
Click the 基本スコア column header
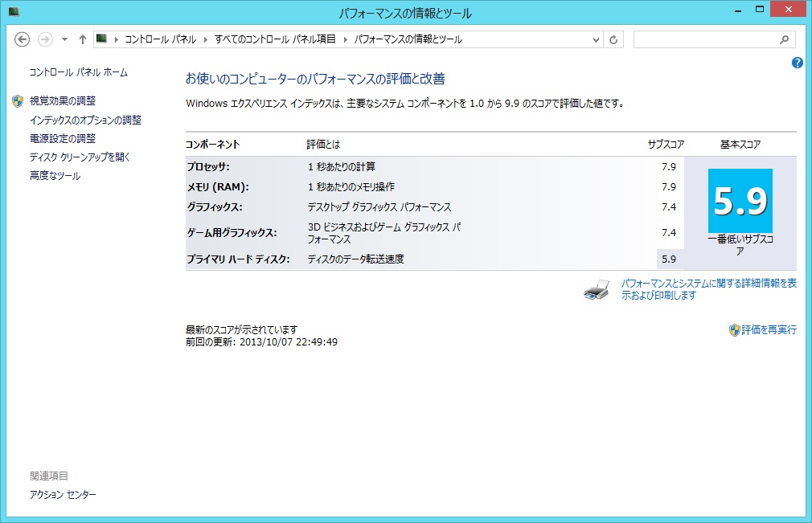click(x=740, y=145)
